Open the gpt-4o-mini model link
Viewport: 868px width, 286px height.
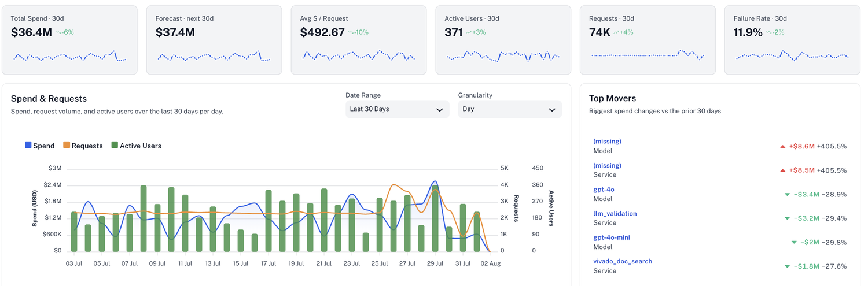612,237
